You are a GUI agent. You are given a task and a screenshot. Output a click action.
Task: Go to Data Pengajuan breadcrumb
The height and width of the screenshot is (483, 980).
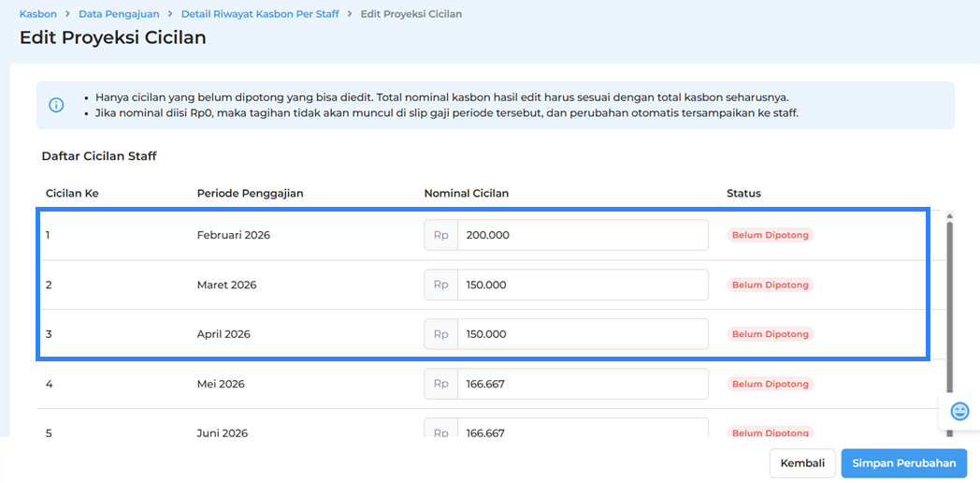(x=119, y=14)
